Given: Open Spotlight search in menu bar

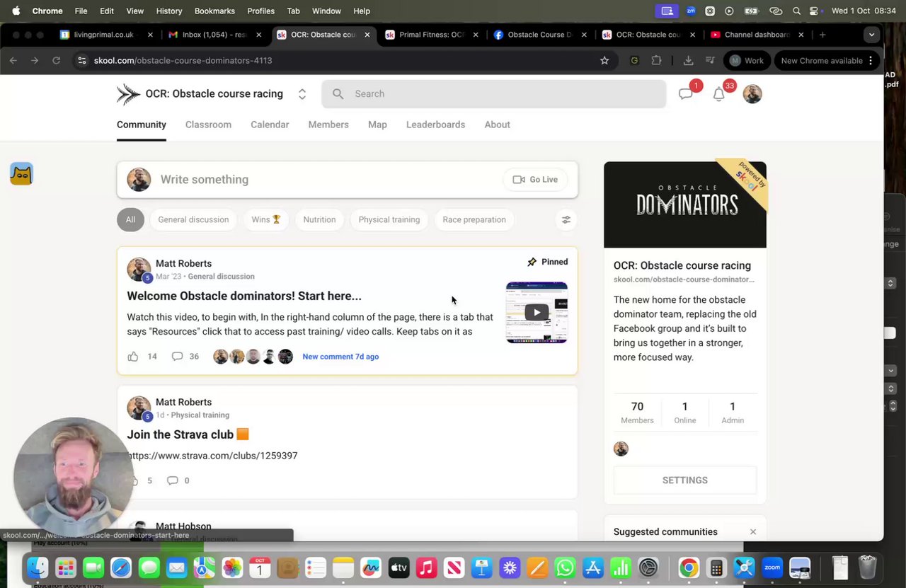Looking at the screenshot, I should point(796,11).
